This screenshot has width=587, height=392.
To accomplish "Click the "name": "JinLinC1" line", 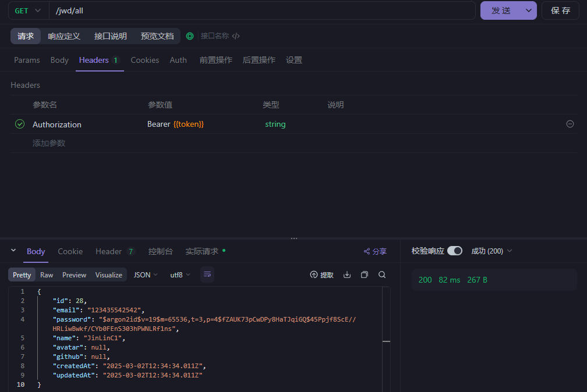I will pyautogui.click(x=89, y=338).
